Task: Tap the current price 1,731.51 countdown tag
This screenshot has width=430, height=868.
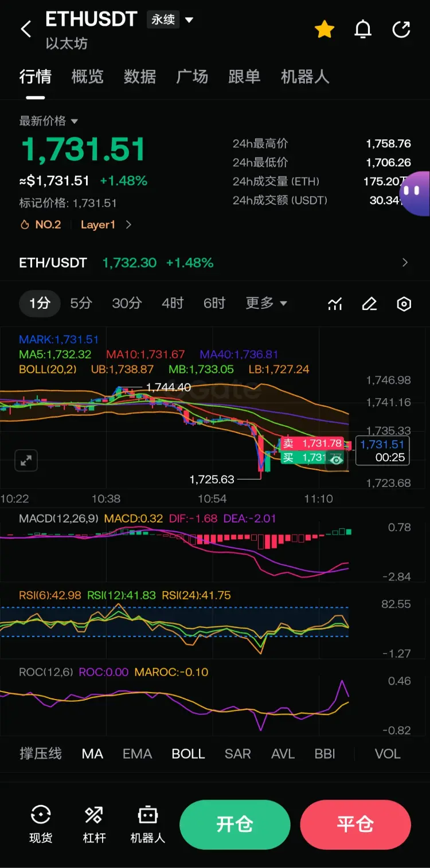Action: [382, 450]
